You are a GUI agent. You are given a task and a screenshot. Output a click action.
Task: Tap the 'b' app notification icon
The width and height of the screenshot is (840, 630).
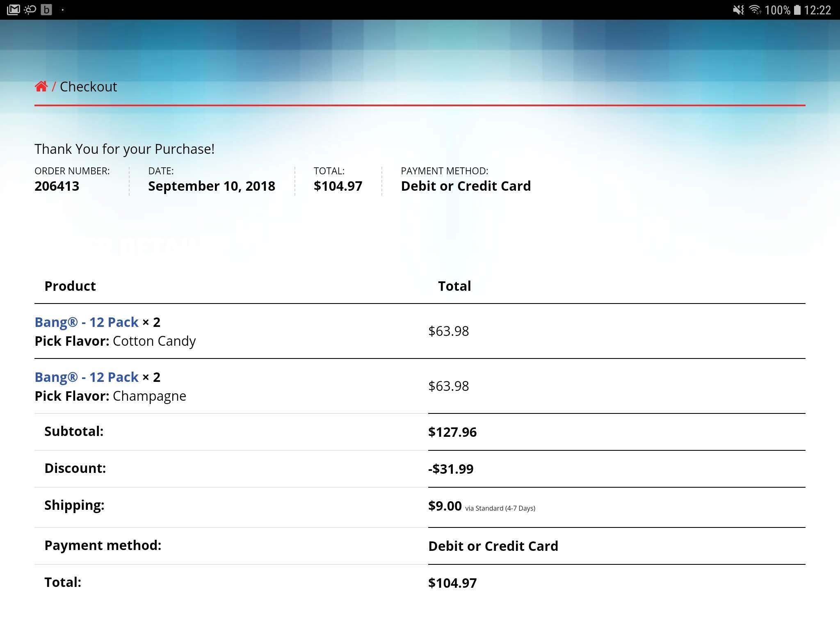pos(46,9)
